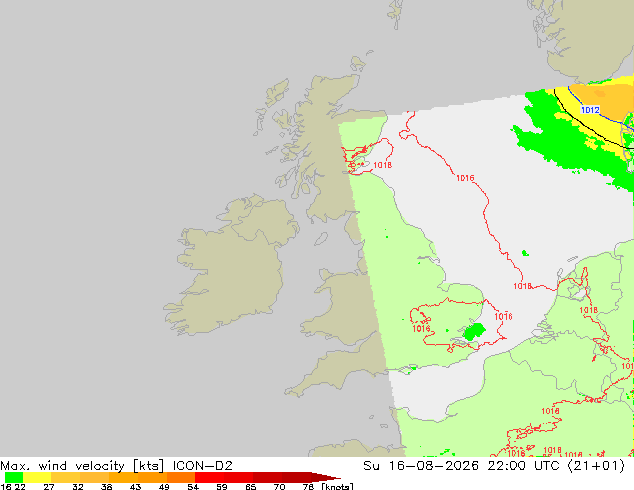Image resolution: width=634 pixels, height=490 pixels.
Task: Pick the 43–49 knots legend swatch
Action: tap(152, 477)
